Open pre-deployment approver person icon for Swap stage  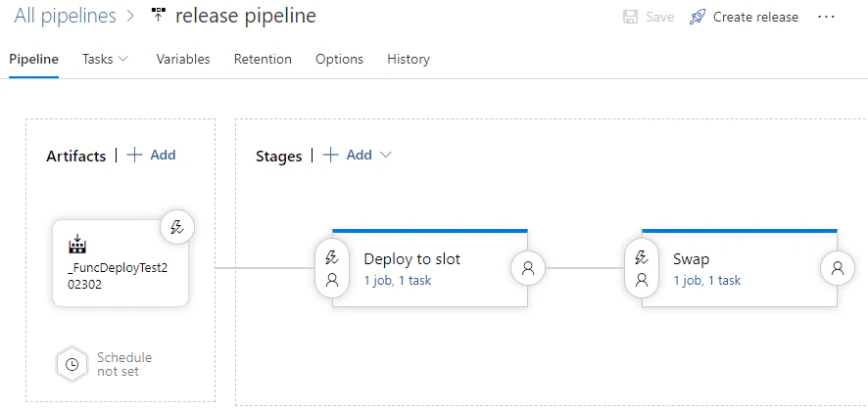tap(642, 280)
